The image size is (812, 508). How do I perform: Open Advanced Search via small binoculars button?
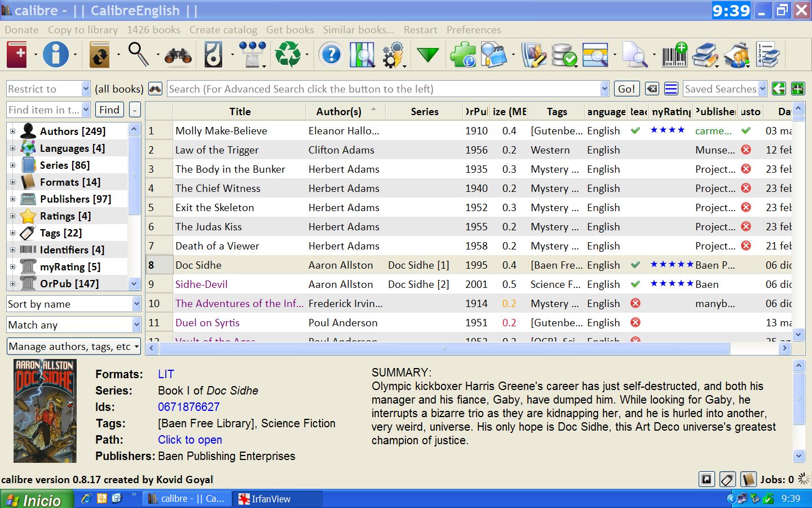pos(155,89)
